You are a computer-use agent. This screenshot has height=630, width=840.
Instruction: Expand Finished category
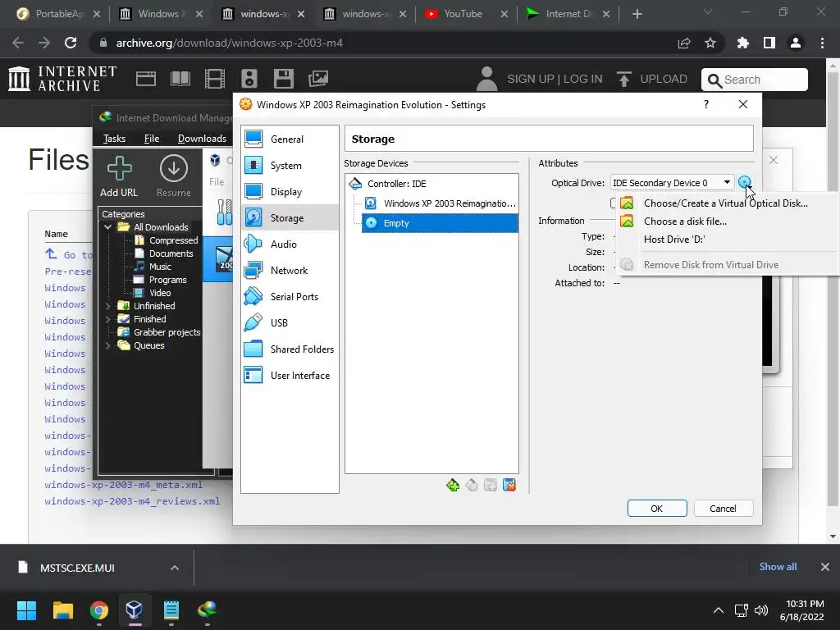(107, 319)
